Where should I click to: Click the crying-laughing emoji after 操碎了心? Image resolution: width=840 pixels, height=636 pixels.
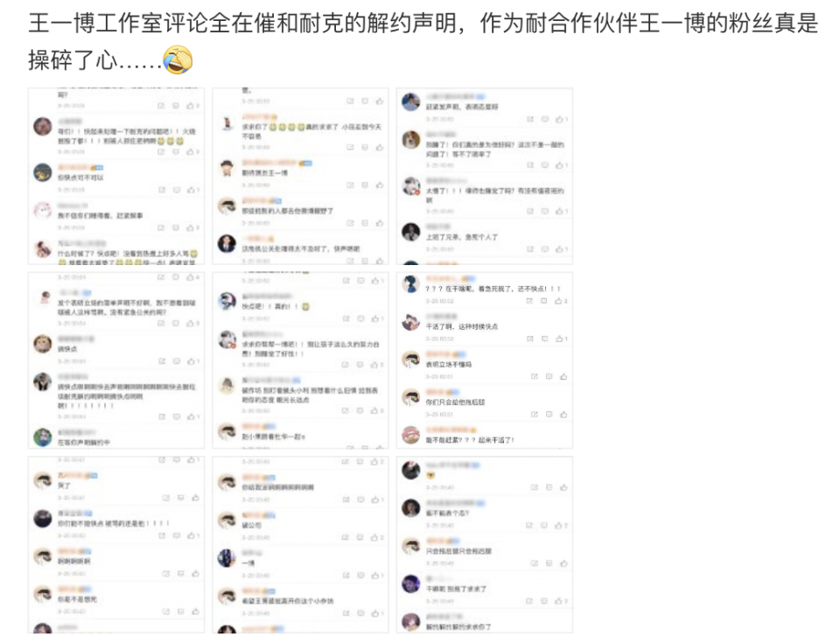pyautogui.click(x=178, y=60)
